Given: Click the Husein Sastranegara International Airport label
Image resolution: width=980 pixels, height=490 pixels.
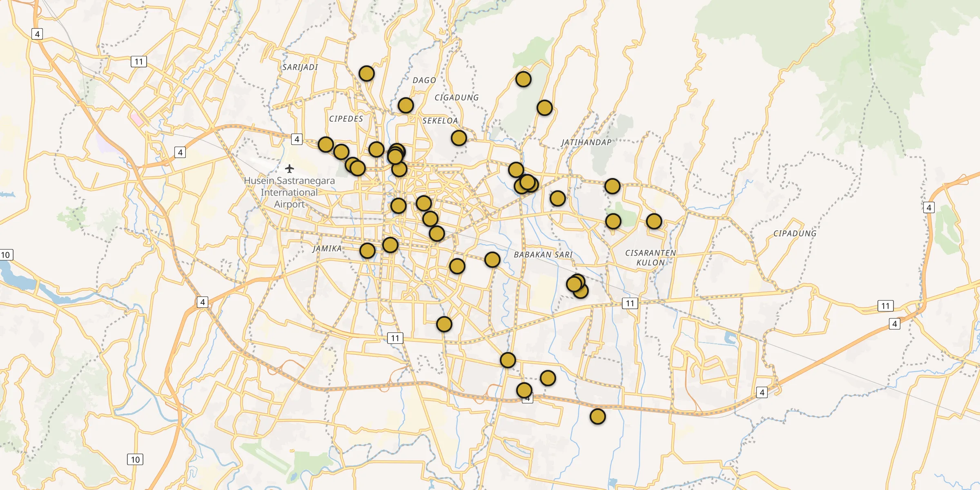Looking at the screenshot, I should 289,192.
